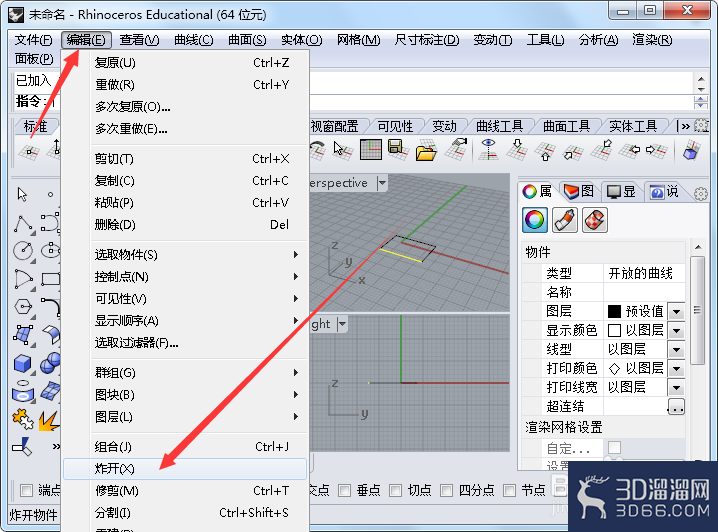The image size is (718, 532).
Task: Open the Right viewport menu arrow
Action: click(342, 324)
